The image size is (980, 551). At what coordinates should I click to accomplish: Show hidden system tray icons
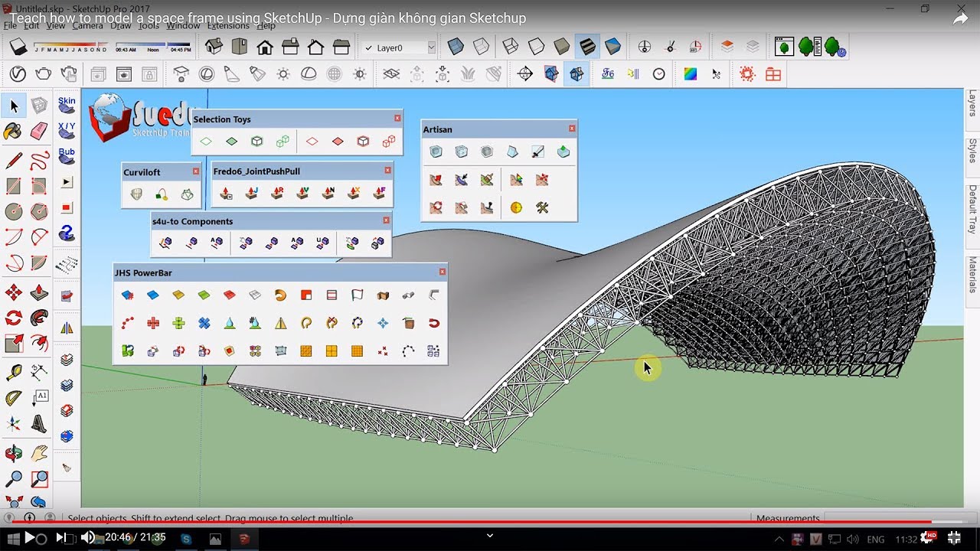[779, 538]
